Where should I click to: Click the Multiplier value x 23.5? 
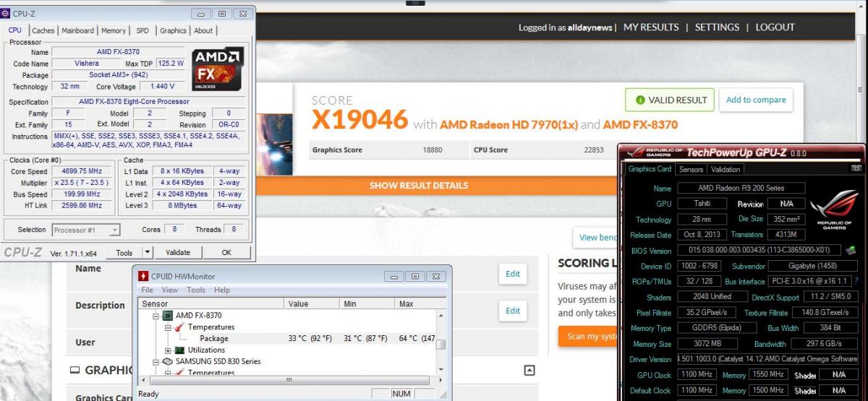pos(81,183)
